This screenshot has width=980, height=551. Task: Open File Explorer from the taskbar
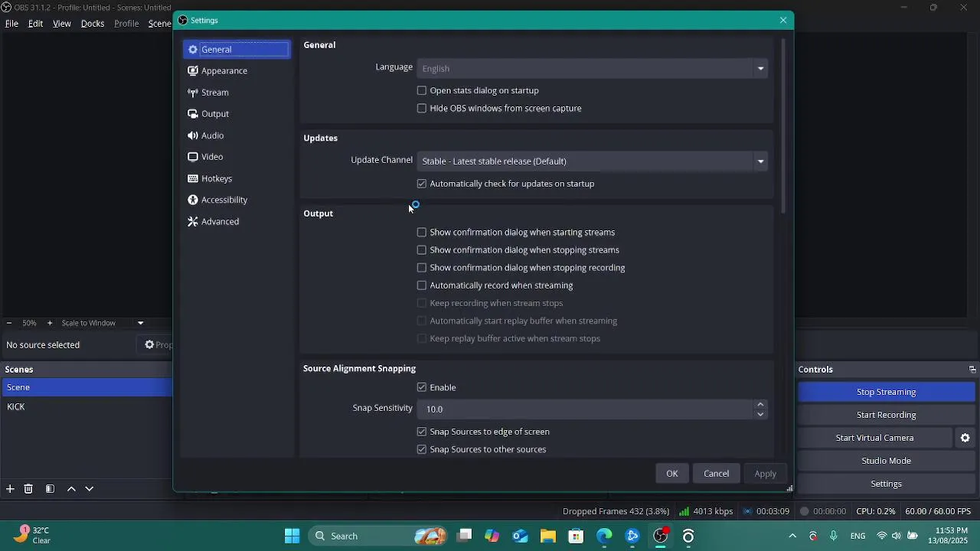(x=548, y=536)
